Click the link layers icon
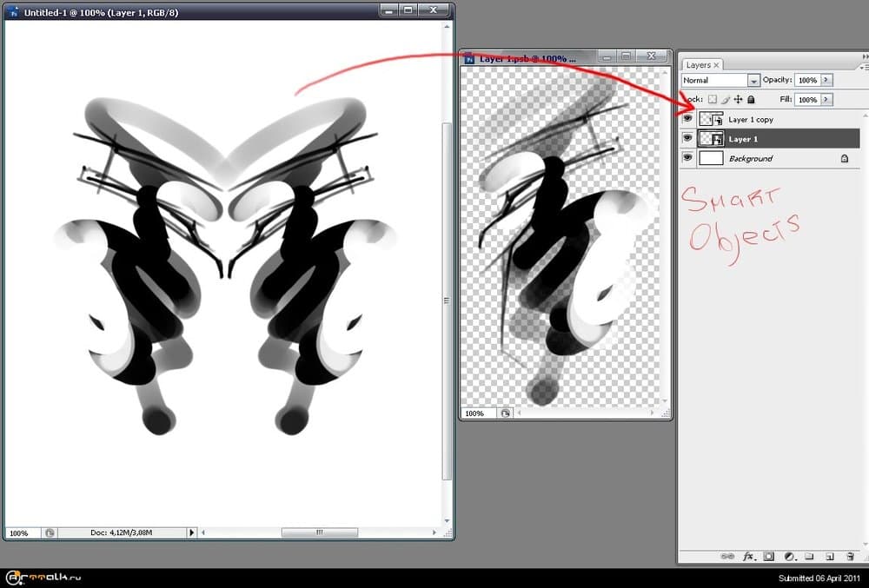The width and height of the screenshot is (869, 588). (x=728, y=556)
